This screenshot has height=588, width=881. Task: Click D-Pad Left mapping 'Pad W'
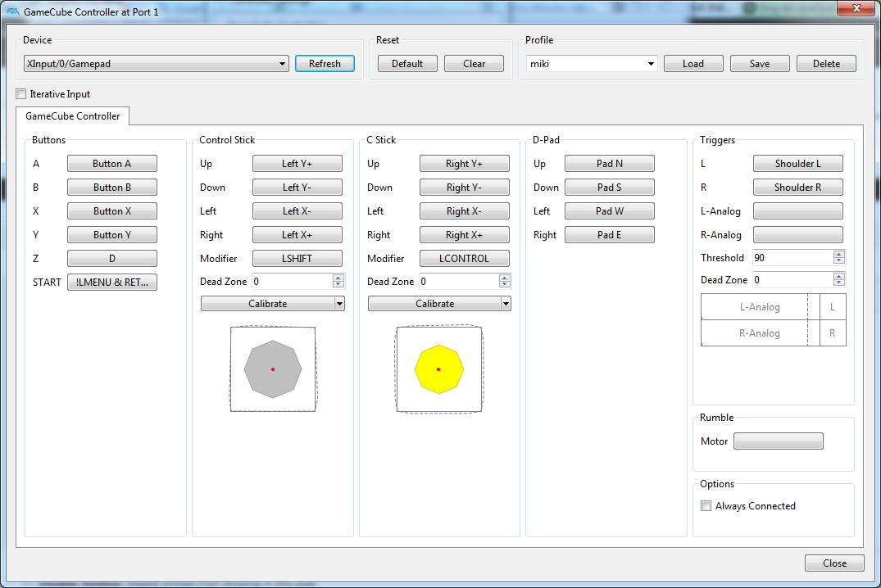(x=610, y=211)
